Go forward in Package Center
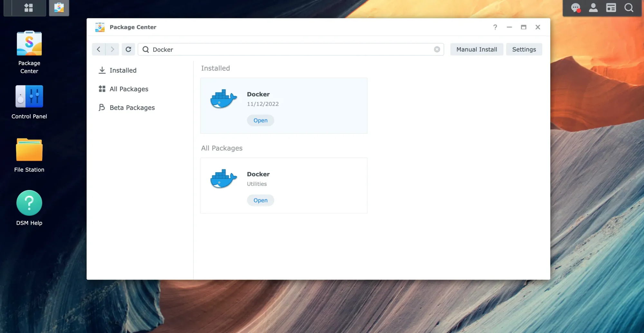Screen dimensions: 644x333 click(112, 49)
